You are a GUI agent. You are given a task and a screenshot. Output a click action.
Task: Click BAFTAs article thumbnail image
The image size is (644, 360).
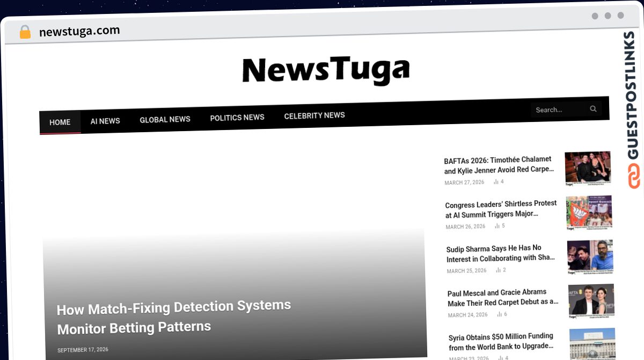tap(588, 168)
